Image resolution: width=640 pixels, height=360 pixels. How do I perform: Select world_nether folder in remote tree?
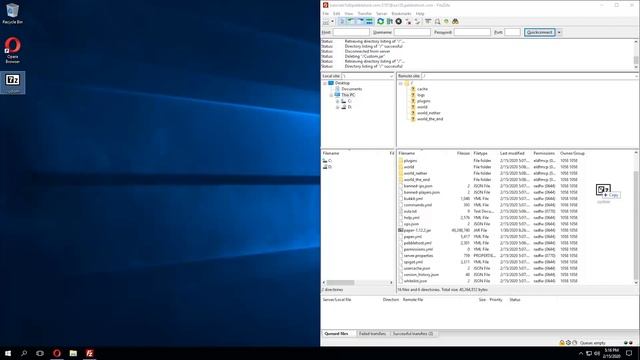tap(429, 113)
